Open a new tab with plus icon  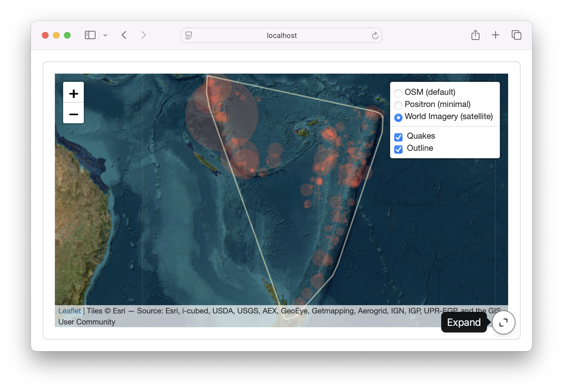click(495, 35)
